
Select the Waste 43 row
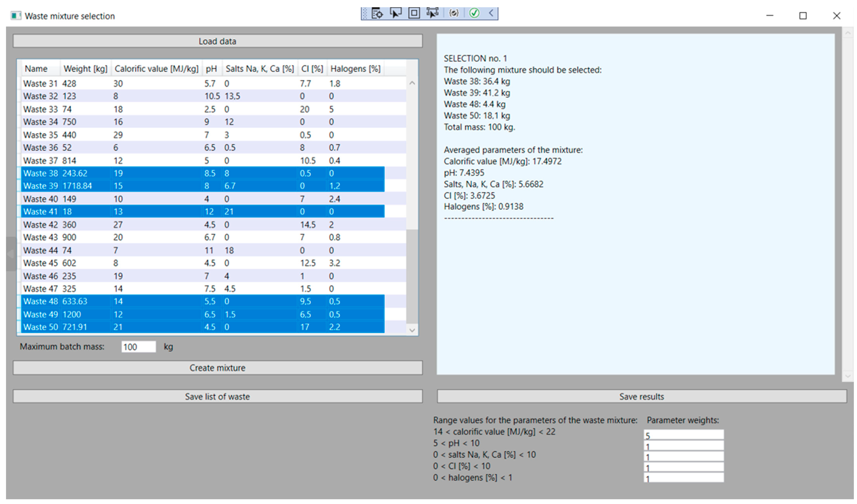pos(204,237)
